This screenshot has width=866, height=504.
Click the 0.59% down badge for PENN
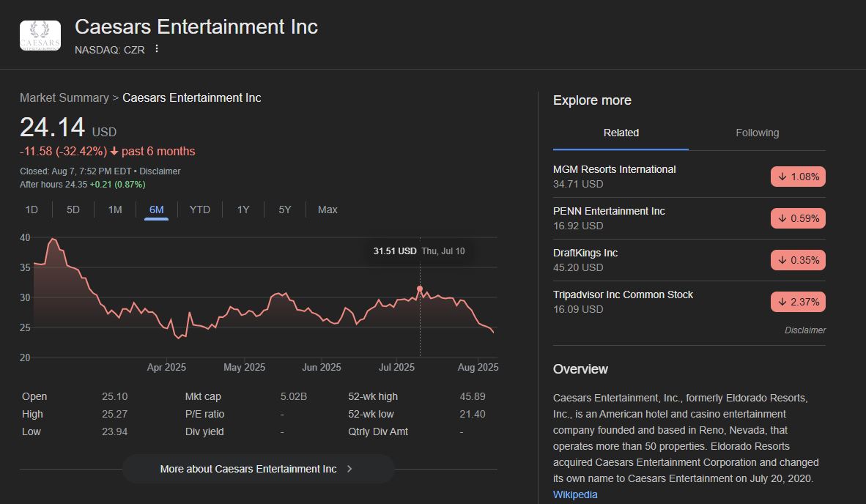(798, 218)
